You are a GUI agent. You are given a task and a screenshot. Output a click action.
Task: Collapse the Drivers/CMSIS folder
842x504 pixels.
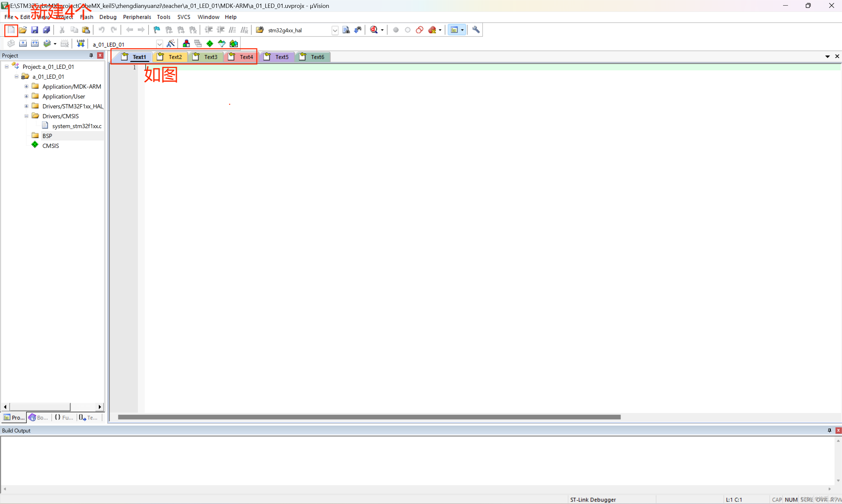pos(26,116)
